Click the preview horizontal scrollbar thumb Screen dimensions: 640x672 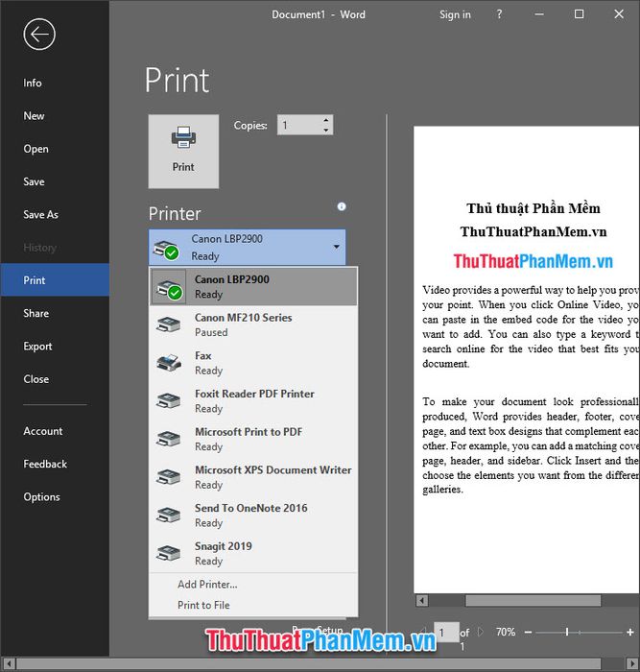[533, 600]
